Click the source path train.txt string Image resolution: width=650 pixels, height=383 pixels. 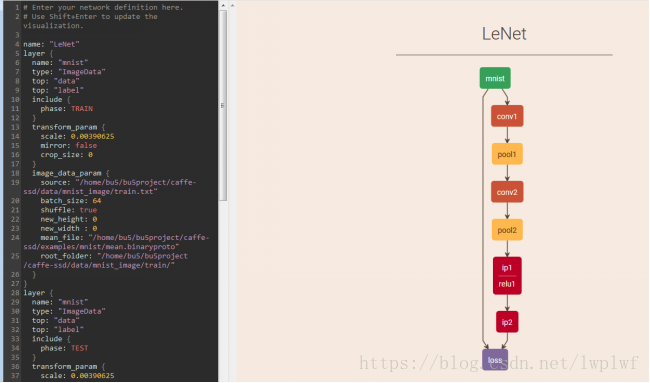click(110, 187)
